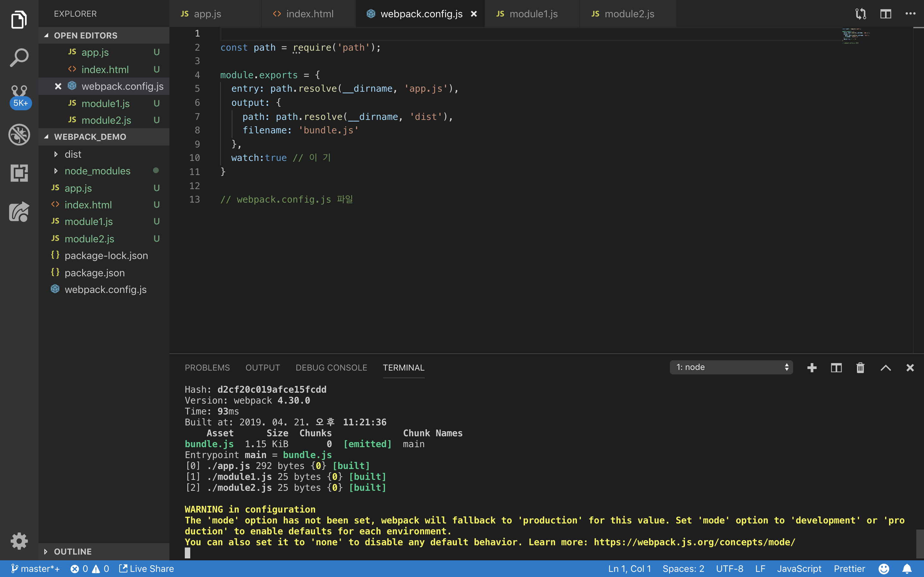Click Live Share in the status bar
924x577 pixels.
[x=147, y=569]
